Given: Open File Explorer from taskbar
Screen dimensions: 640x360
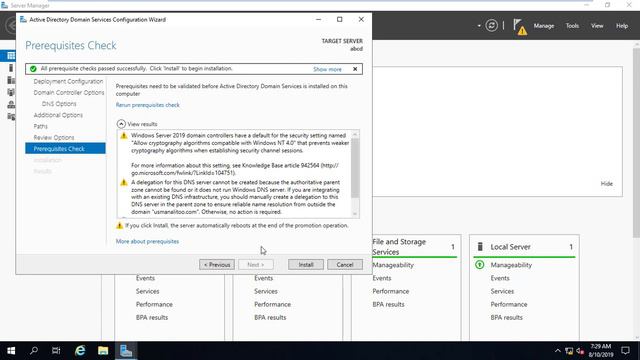Looking at the screenshot, I should 103,351.
